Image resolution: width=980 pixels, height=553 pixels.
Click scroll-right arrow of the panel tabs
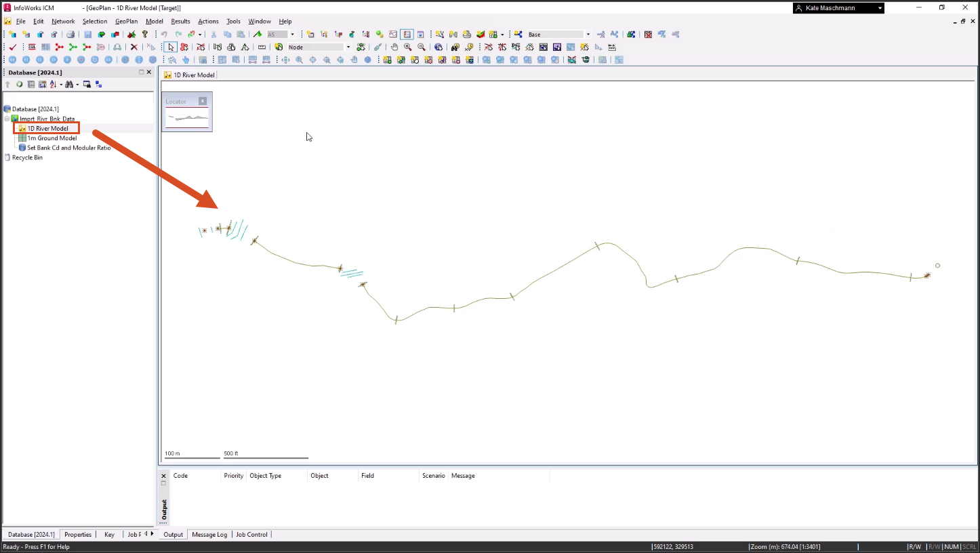tap(152, 534)
